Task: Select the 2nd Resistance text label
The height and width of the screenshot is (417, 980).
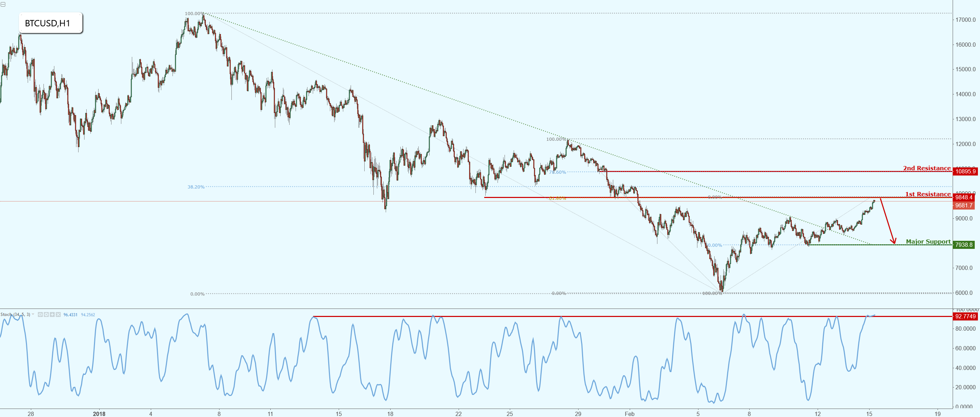Action: click(x=927, y=168)
